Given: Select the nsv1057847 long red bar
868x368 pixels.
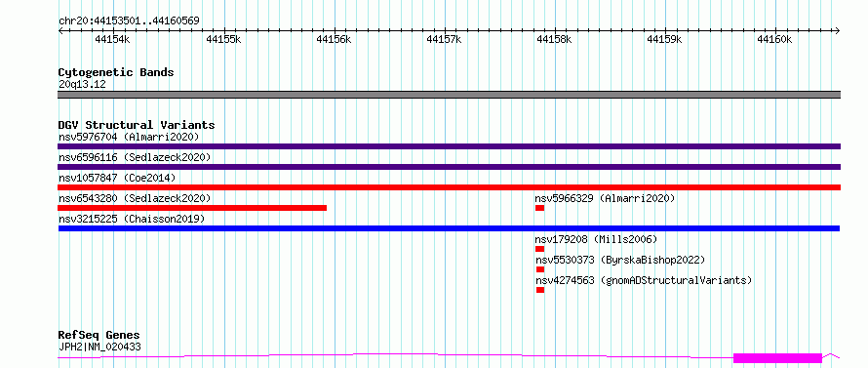Looking at the screenshot, I should [x=449, y=187].
